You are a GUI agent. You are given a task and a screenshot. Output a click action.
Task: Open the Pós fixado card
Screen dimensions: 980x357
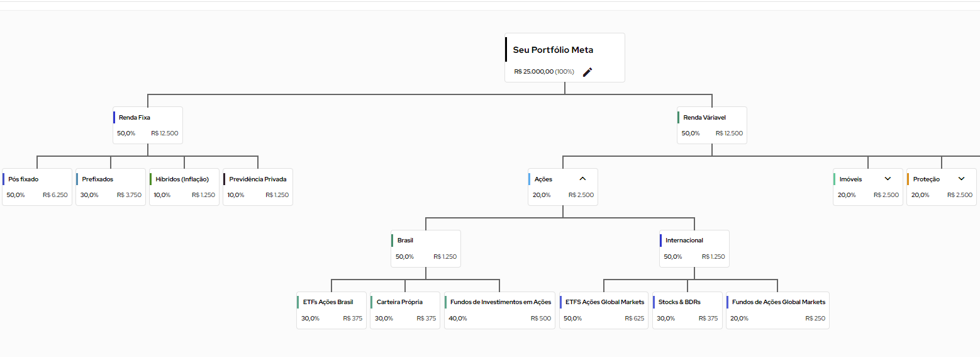37,186
